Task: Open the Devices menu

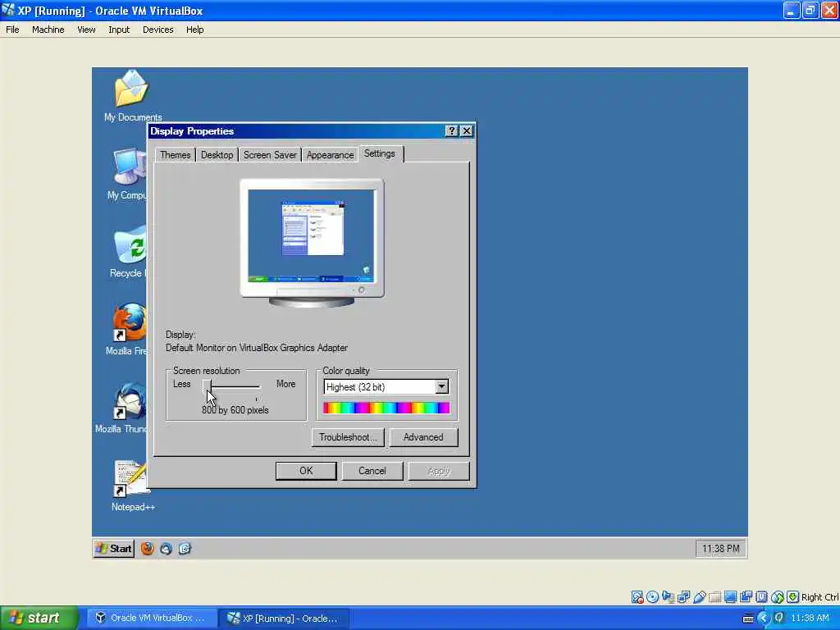Action: click(x=158, y=30)
